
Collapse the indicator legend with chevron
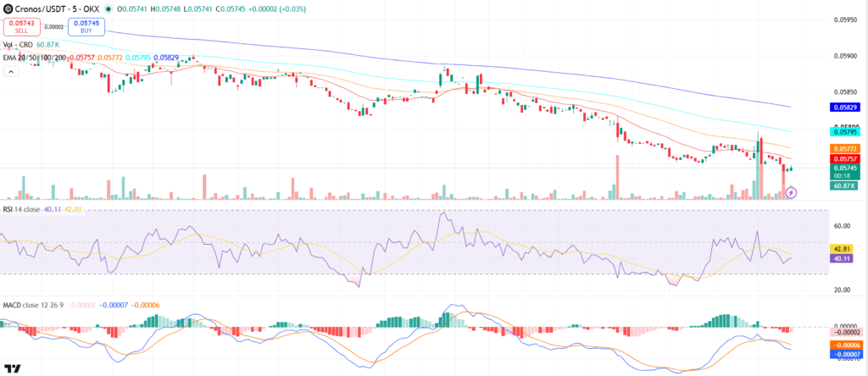[x=10, y=71]
